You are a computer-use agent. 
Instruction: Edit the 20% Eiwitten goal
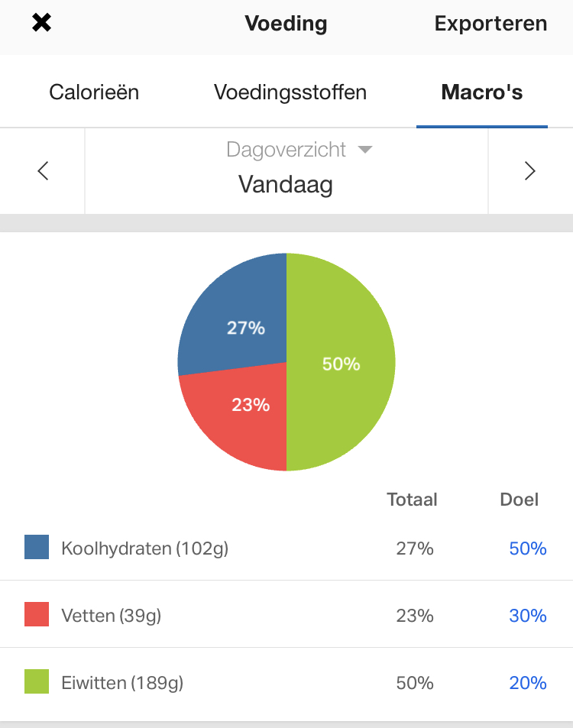click(x=527, y=683)
